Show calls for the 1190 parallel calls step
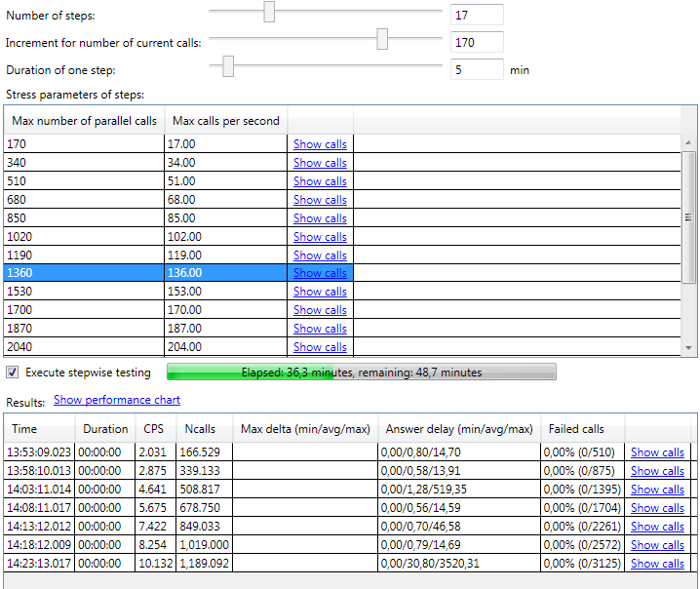The height and width of the screenshot is (589, 700). 320,255
